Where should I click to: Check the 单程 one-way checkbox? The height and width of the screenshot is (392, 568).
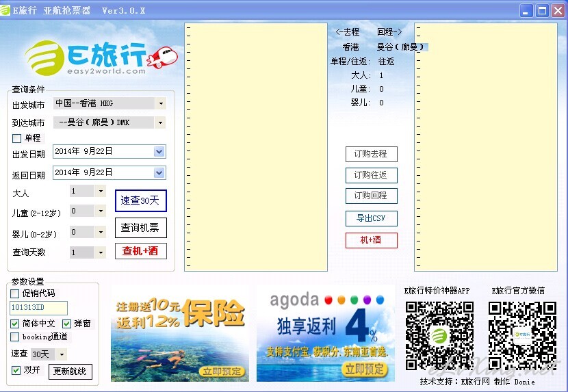[16, 138]
